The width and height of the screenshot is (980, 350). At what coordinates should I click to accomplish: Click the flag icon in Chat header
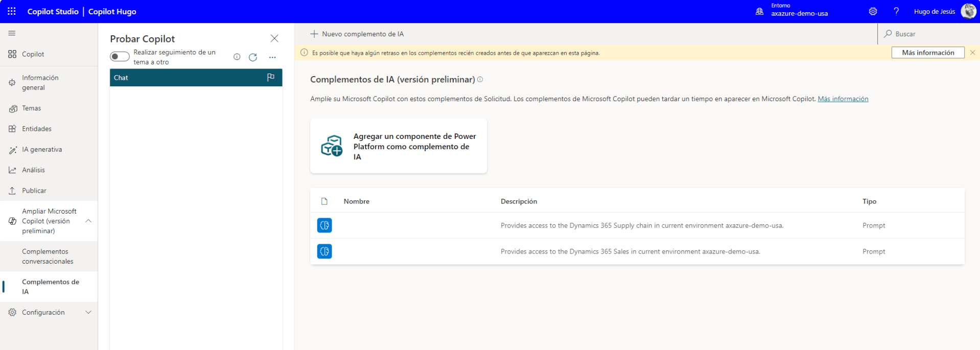[x=271, y=77]
